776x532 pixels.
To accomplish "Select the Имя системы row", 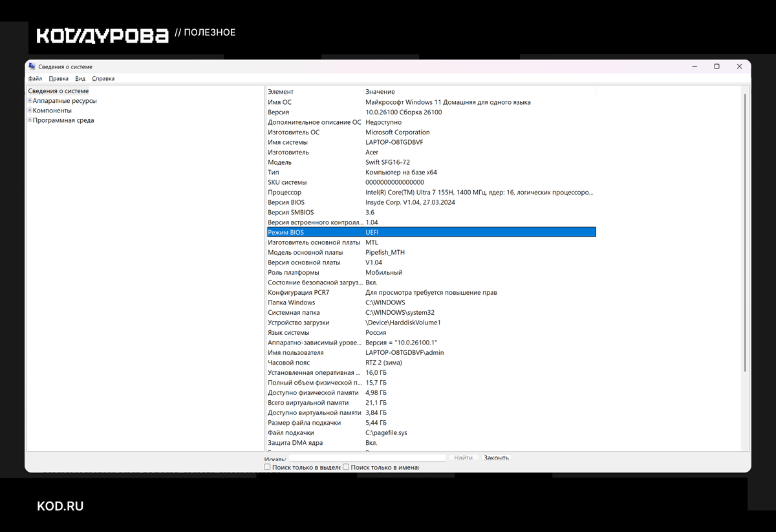I will point(431,142).
